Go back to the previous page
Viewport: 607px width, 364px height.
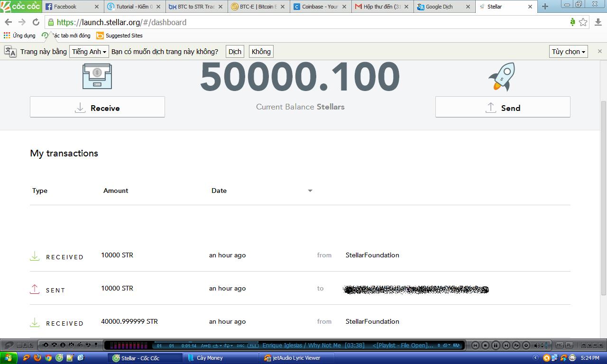click(x=8, y=22)
